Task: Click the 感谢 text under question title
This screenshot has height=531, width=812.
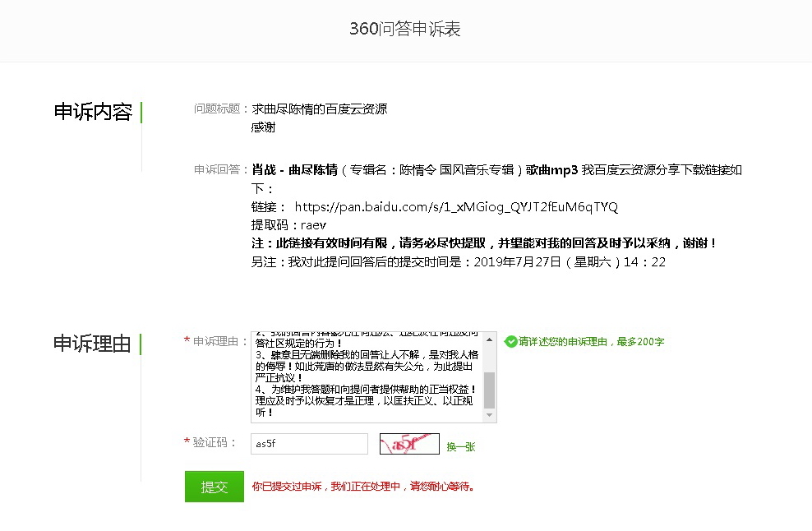Action: pos(263,127)
